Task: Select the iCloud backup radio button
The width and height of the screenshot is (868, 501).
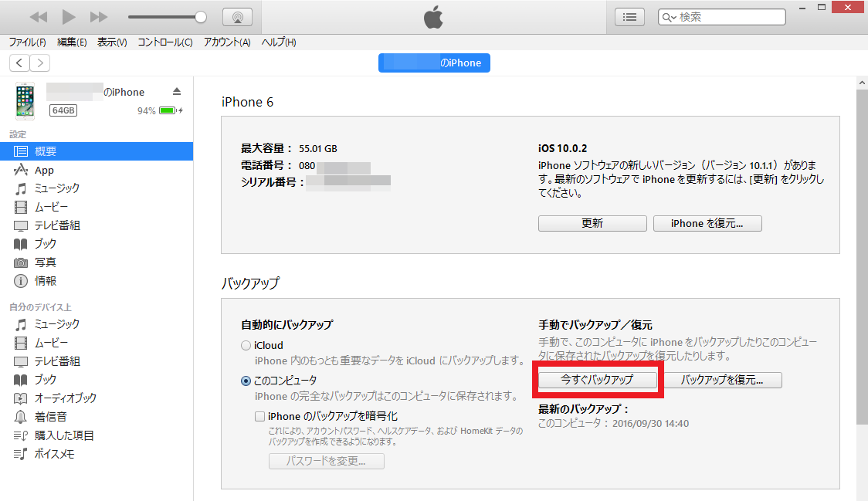Action: (246, 345)
